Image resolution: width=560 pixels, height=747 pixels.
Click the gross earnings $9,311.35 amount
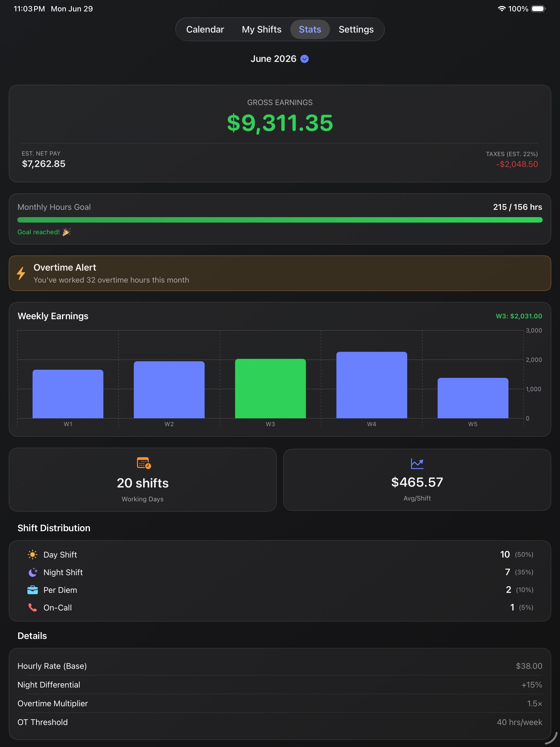pos(280,123)
